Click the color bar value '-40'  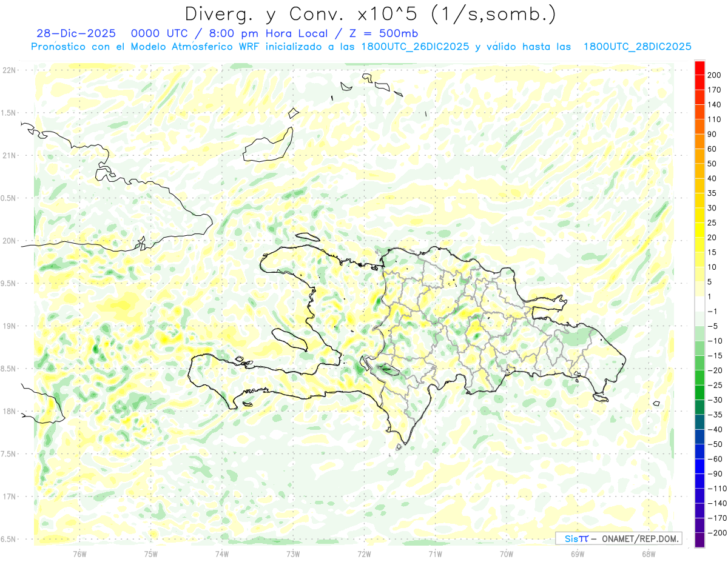[x=716, y=429]
